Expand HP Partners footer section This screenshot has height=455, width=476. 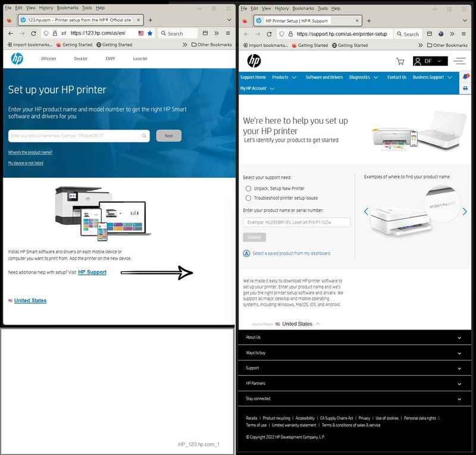355,384
